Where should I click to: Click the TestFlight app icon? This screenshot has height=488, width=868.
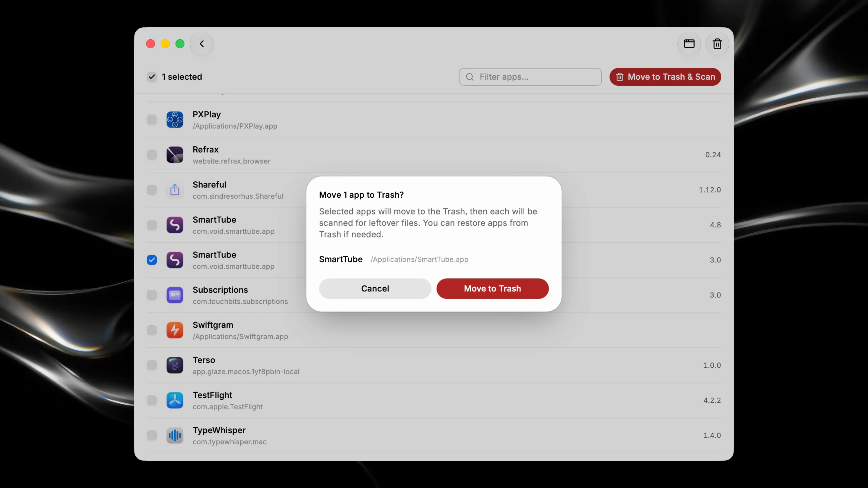tap(174, 400)
